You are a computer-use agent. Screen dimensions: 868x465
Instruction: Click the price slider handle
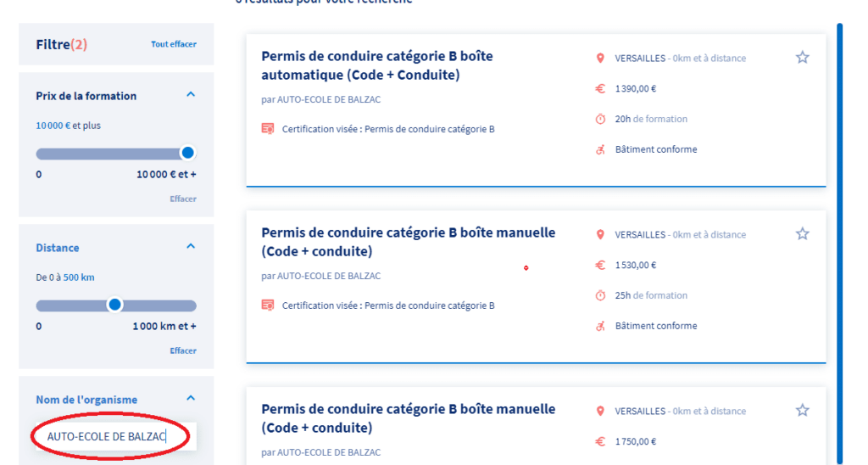(187, 153)
